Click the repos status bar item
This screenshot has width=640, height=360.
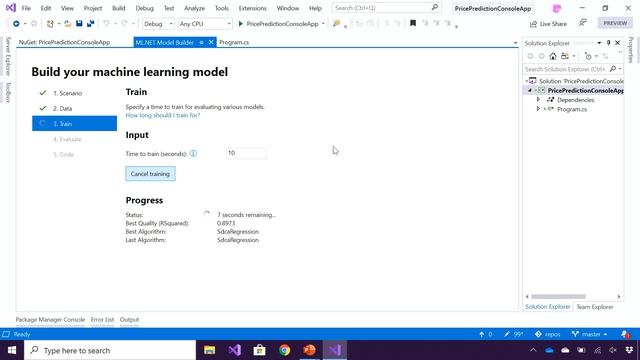[548, 334]
